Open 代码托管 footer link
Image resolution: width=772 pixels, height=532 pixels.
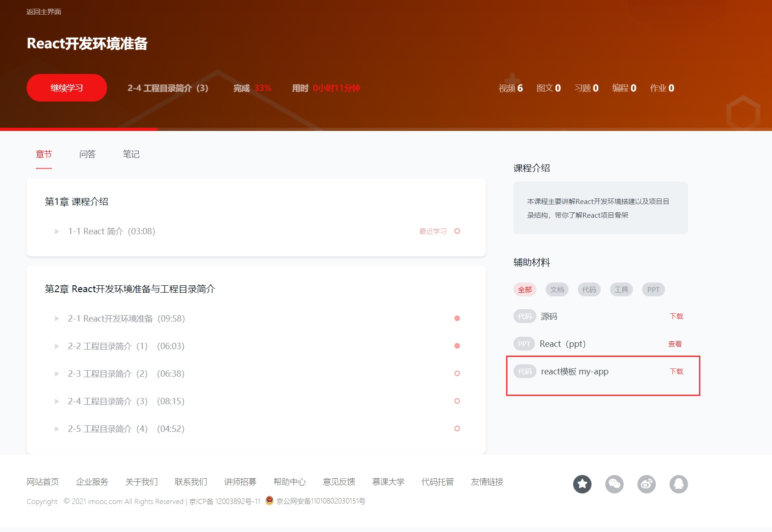tap(438, 481)
